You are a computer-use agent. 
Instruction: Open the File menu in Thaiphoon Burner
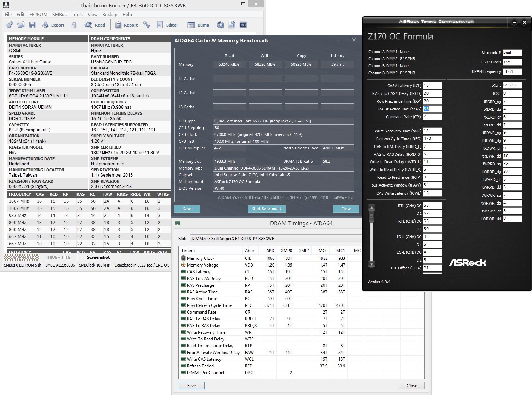[8, 15]
